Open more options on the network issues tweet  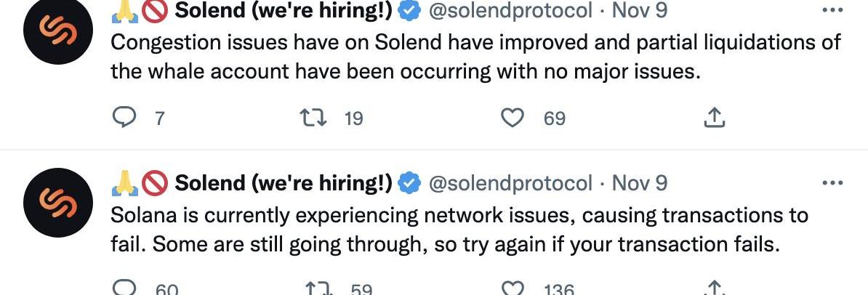point(831,183)
